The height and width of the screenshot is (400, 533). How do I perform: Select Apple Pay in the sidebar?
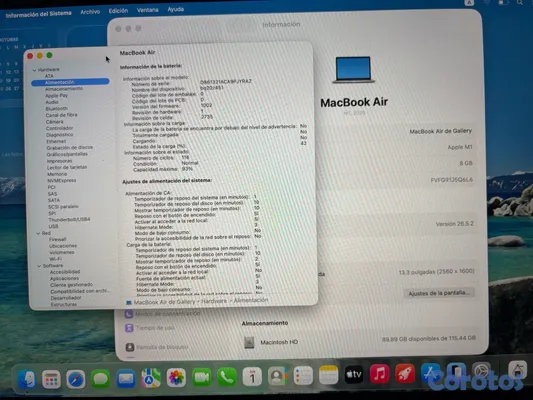pos(56,95)
